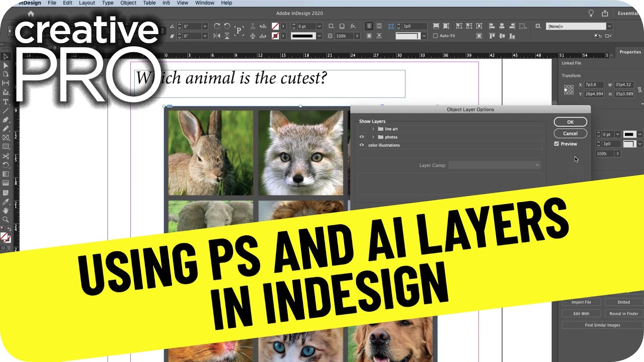Click the W width field 35p4.32
Image resolution: width=644 pixels, height=362 pixels.
[x=624, y=85]
